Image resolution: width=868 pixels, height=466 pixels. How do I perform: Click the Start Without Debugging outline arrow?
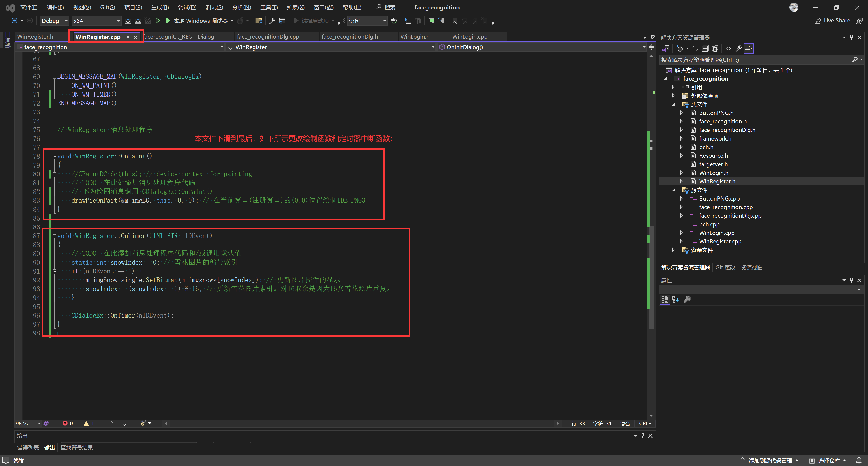(x=157, y=21)
